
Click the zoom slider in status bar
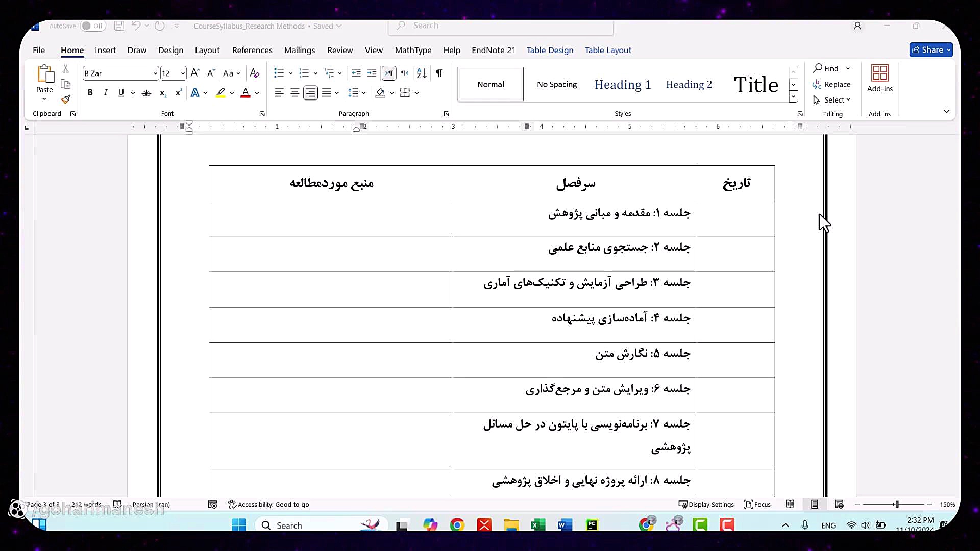(896, 504)
